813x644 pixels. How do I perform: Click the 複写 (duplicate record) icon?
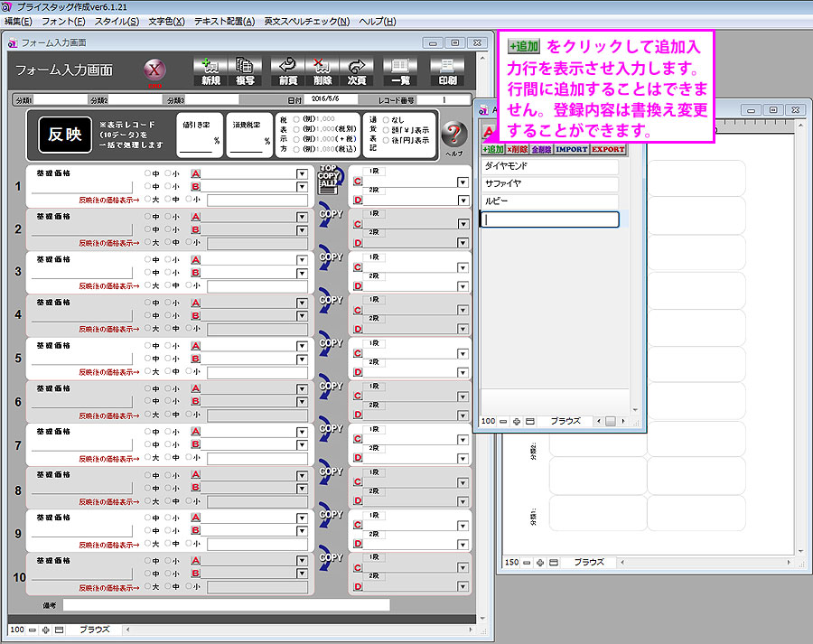[244, 70]
